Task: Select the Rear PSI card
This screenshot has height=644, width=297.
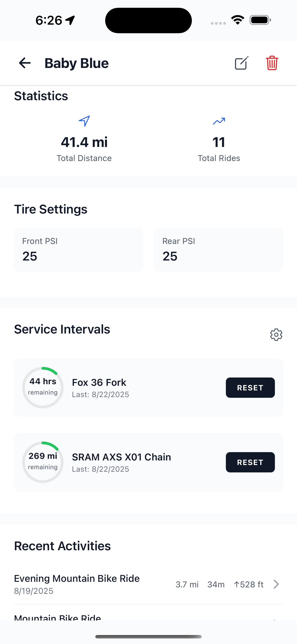Action: 218,249
